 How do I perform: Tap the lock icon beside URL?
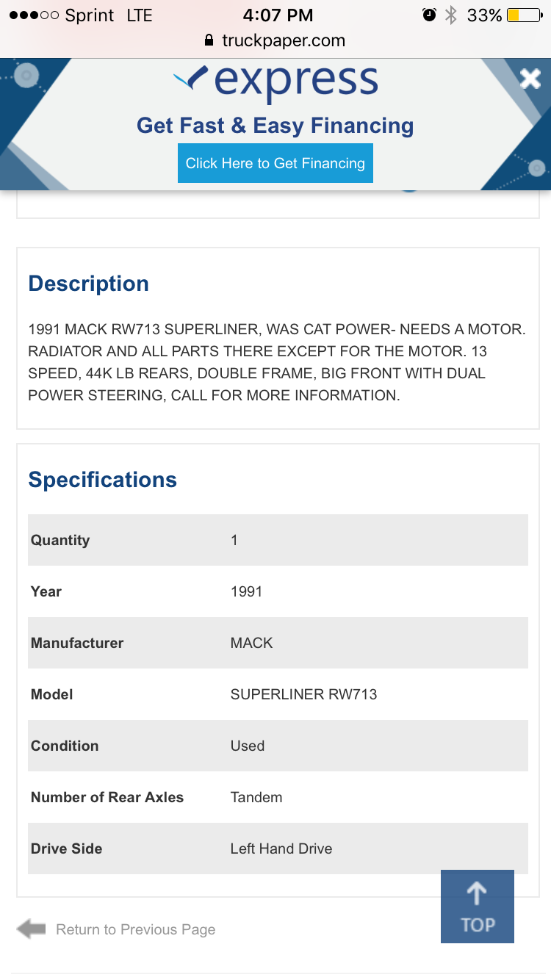[x=209, y=41]
